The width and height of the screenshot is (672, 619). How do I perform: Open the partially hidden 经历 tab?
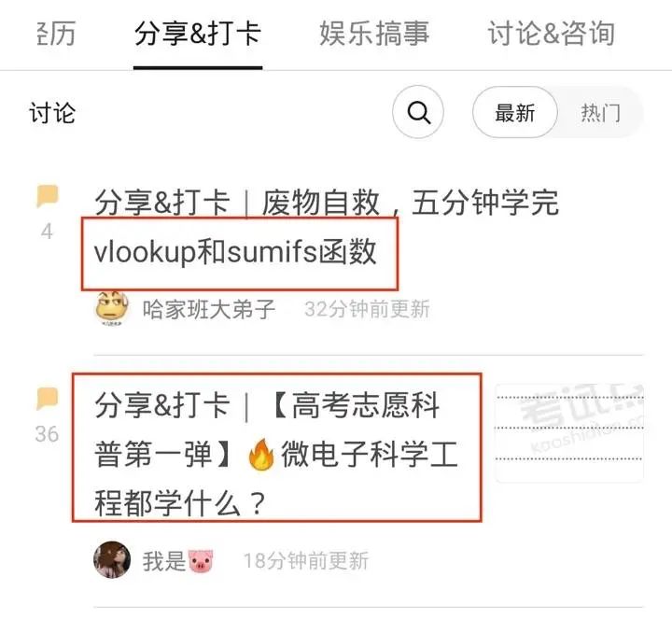(56, 34)
